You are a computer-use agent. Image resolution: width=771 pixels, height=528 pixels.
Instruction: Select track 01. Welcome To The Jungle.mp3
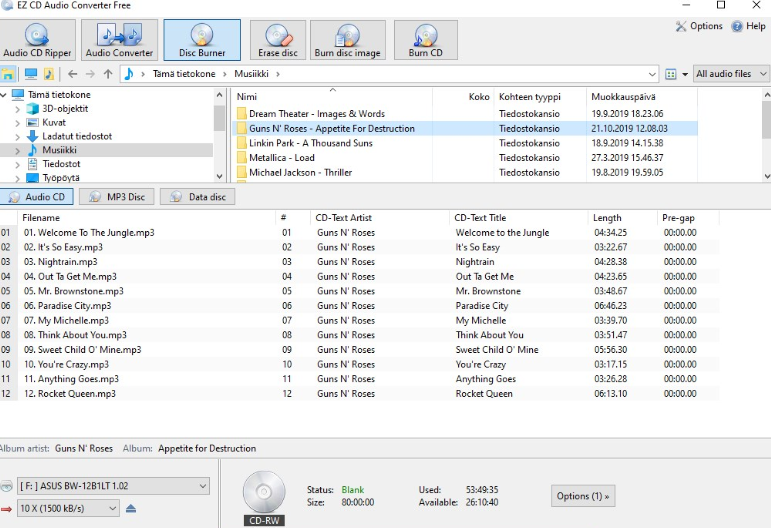click(89, 233)
